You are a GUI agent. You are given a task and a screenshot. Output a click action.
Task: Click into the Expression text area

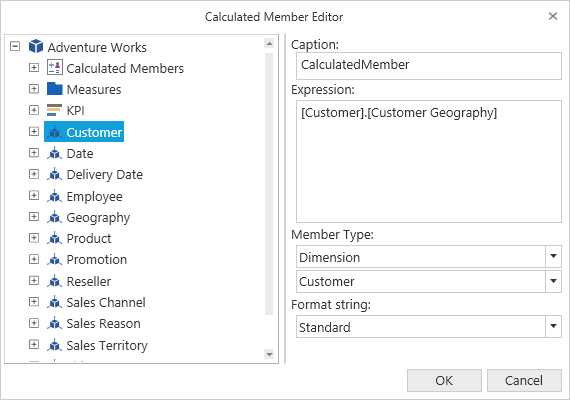point(429,161)
